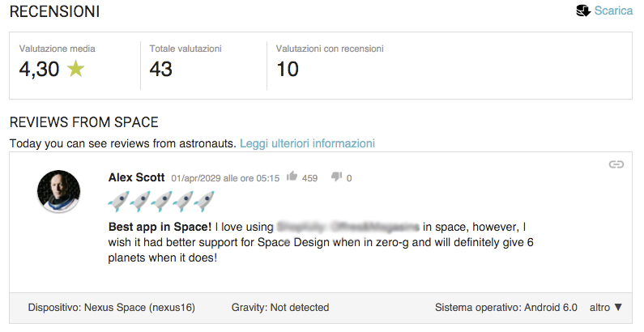Give the review a thumbs up

click(x=292, y=177)
